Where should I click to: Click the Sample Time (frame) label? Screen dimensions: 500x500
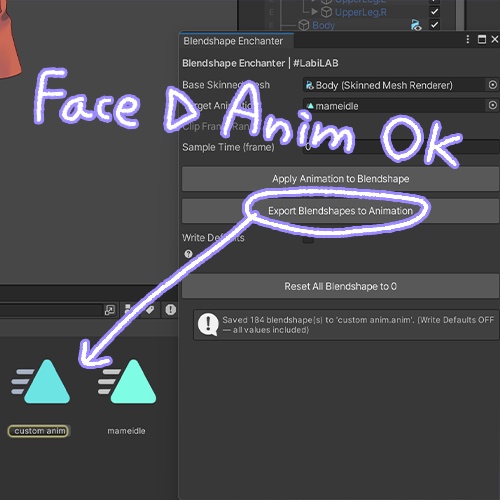point(228,147)
